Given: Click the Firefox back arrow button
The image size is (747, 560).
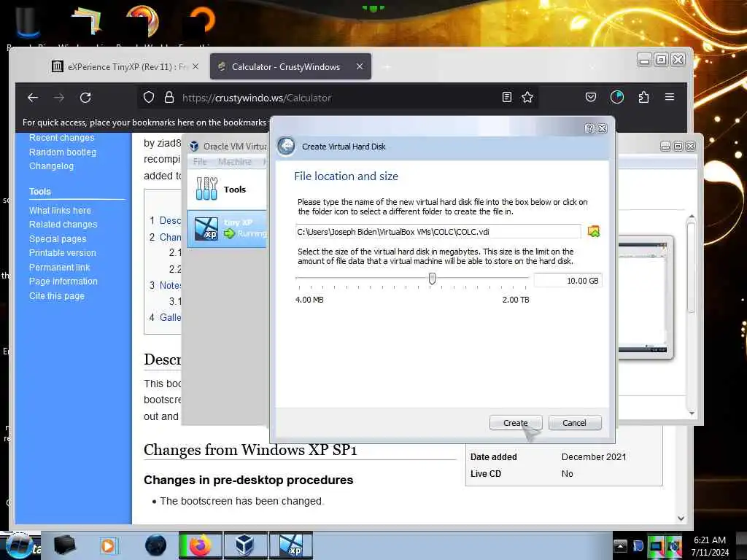Looking at the screenshot, I should pos(33,98).
